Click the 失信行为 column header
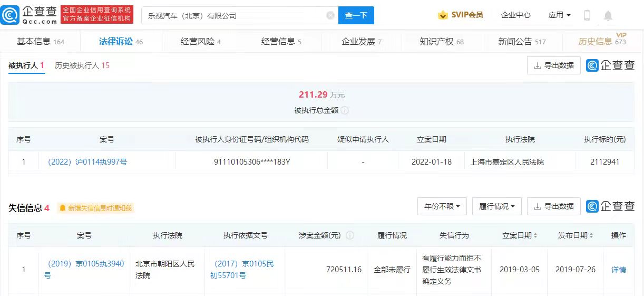Screen dimensions: 644x296 pos(454,235)
